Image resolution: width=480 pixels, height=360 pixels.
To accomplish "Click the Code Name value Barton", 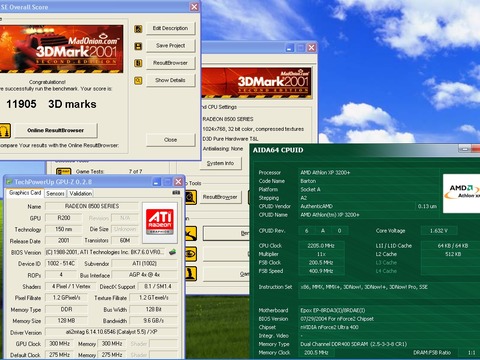I will coord(308,181).
